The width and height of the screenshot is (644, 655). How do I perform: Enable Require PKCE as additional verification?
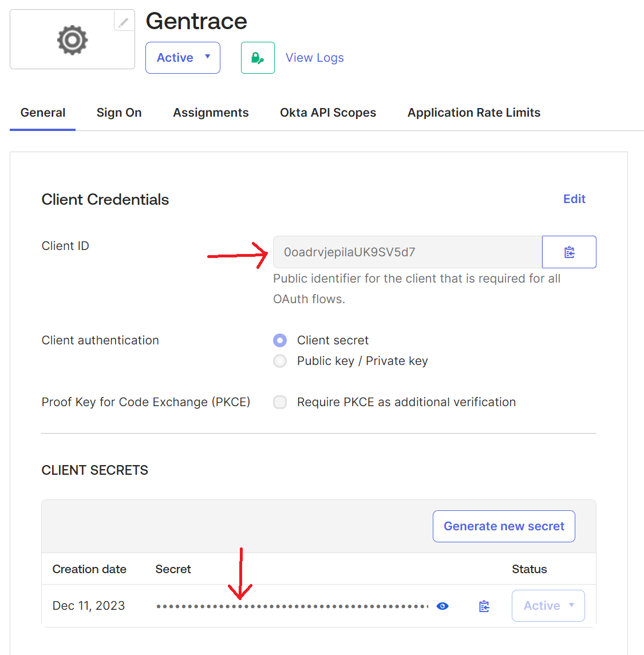click(x=280, y=402)
